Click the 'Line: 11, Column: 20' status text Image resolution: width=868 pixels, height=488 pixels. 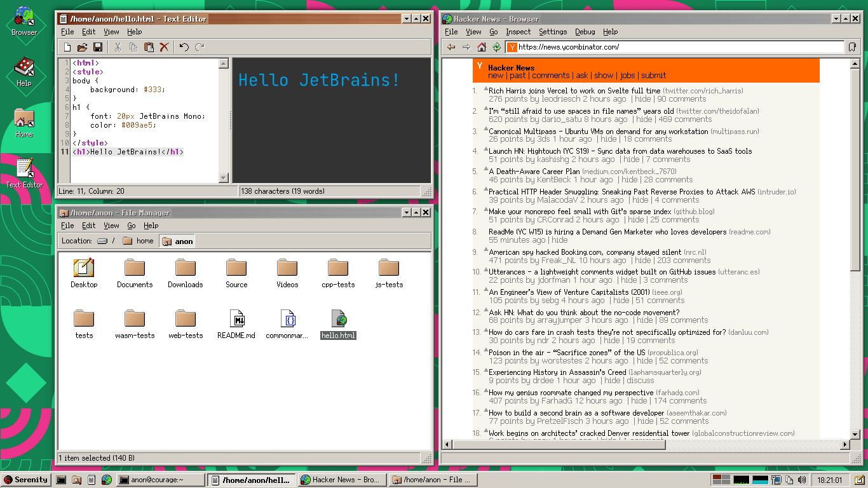coord(92,191)
